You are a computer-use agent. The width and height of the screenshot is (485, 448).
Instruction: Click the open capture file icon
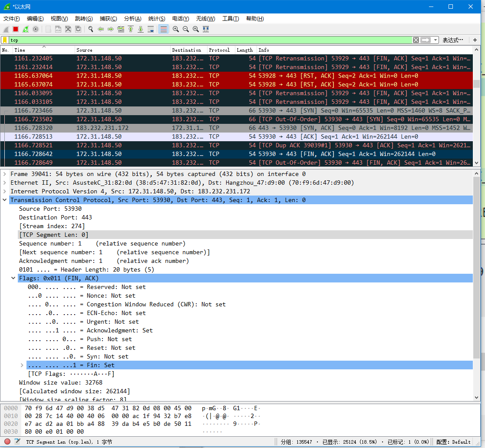click(48, 29)
